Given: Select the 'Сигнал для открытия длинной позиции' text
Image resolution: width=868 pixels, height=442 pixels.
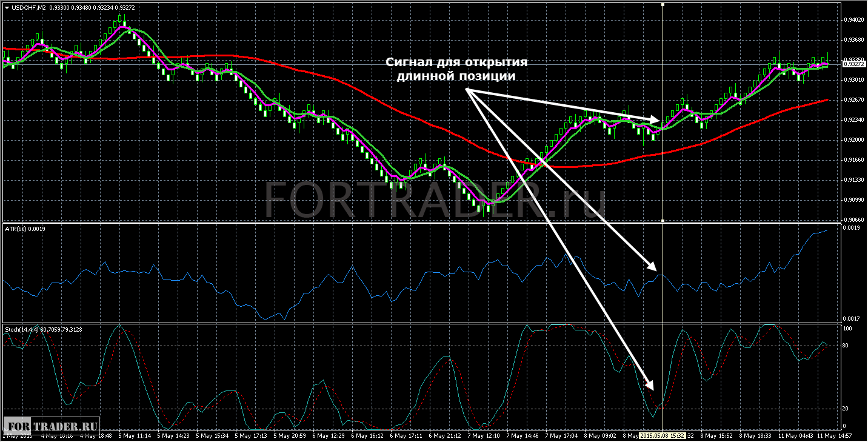Looking at the screenshot, I should (x=457, y=70).
